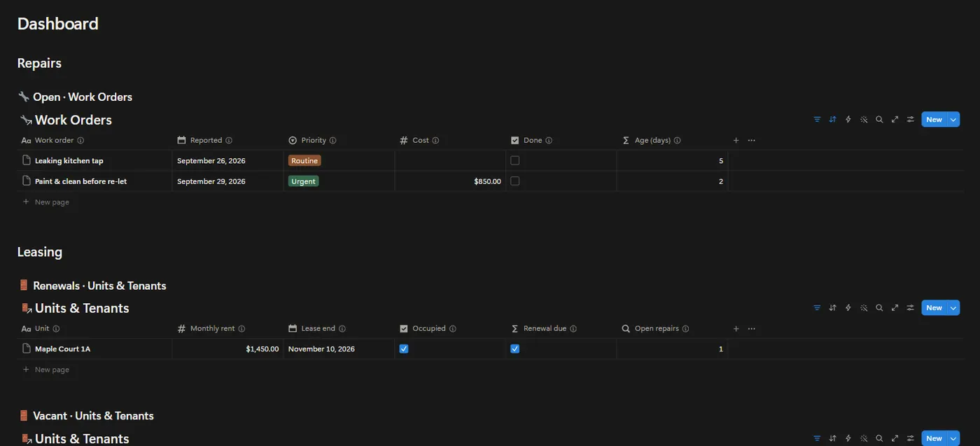Select the $1,450.00 monthly rent cell
The height and width of the screenshot is (446, 980).
tap(227, 349)
